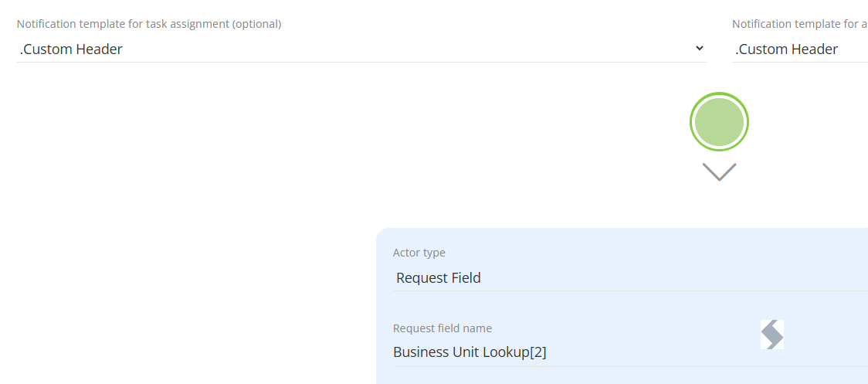Click the underline beneath Business Unit Lookup[2]
The height and width of the screenshot is (384, 868).
(630, 366)
